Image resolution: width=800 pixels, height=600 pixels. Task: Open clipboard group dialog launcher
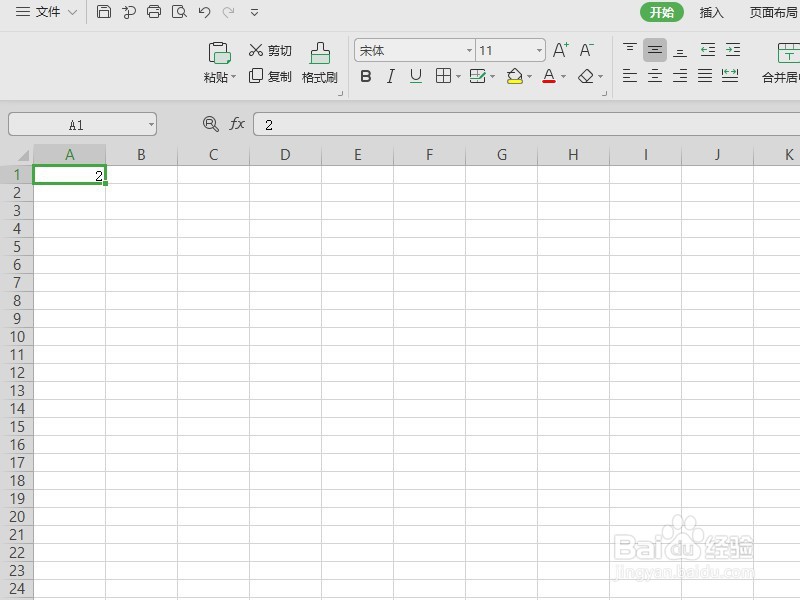(340, 94)
